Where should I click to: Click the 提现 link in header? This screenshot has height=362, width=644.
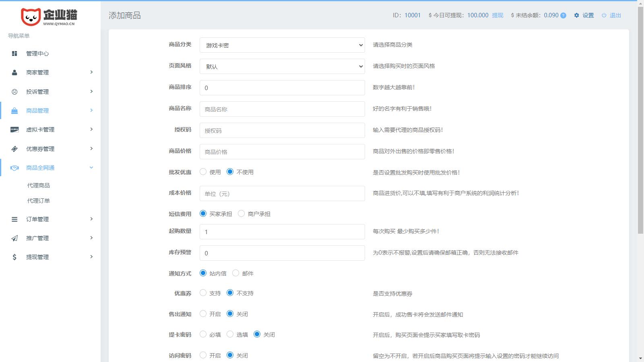click(x=497, y=15)
